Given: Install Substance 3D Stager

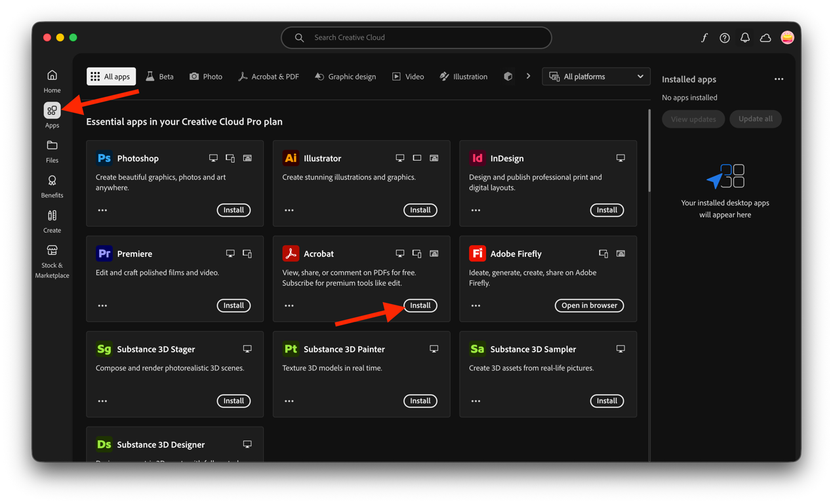Looking at the screenshot, I should point(234,401).
